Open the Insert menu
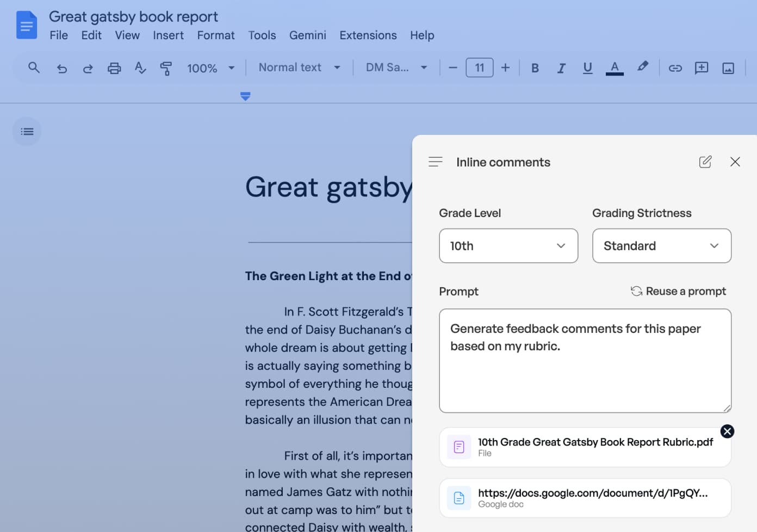 (x=168, y=35)
